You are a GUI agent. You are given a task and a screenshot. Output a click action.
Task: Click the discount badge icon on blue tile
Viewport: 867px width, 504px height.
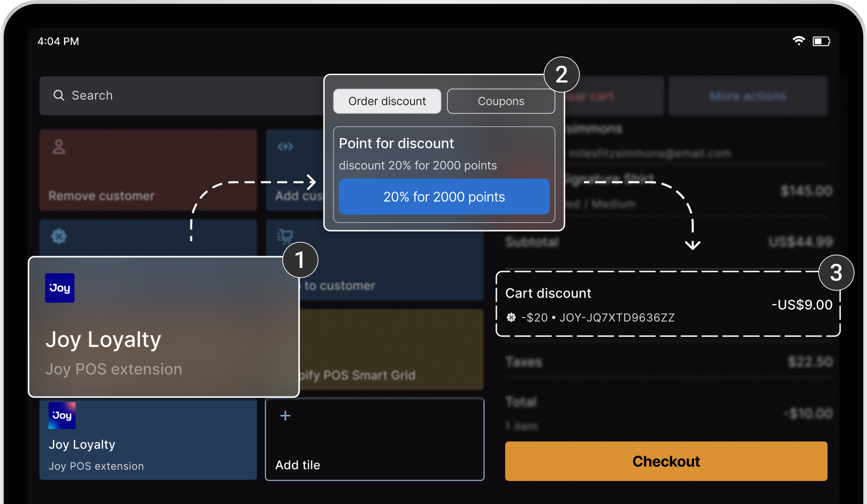pos(59,236)
